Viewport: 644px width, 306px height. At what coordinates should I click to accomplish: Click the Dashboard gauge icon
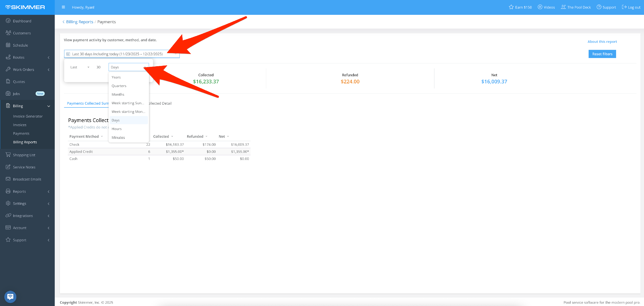8,21
